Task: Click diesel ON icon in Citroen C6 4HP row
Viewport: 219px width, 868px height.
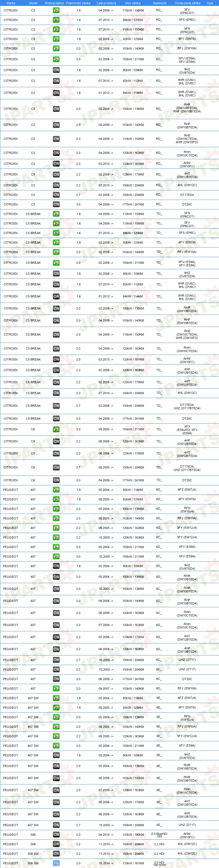Action: (x=56, y=441)
